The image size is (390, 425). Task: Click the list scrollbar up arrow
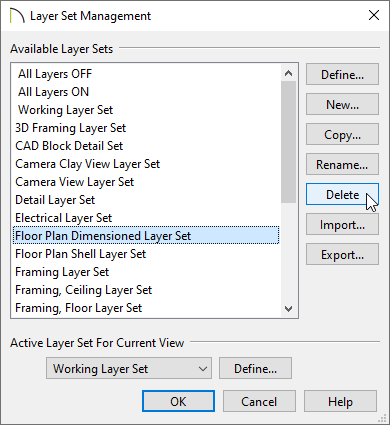coord(289,73)
